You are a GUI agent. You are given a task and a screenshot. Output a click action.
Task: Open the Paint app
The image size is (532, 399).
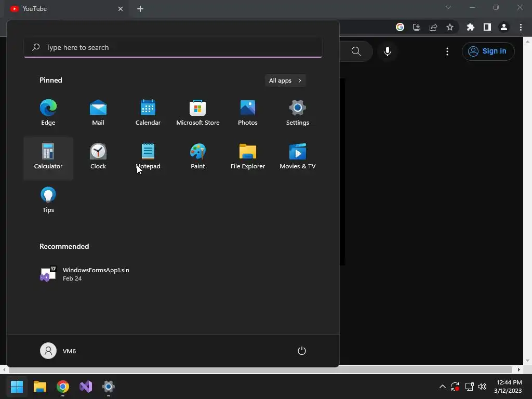tap(198, 157)
